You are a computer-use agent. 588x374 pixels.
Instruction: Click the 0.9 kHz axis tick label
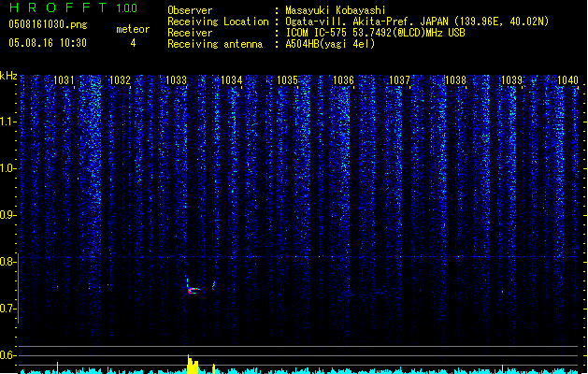7,215
